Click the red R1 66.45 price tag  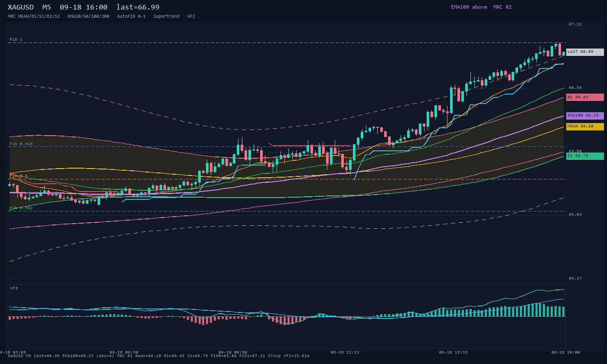click(x=585, y=97)
